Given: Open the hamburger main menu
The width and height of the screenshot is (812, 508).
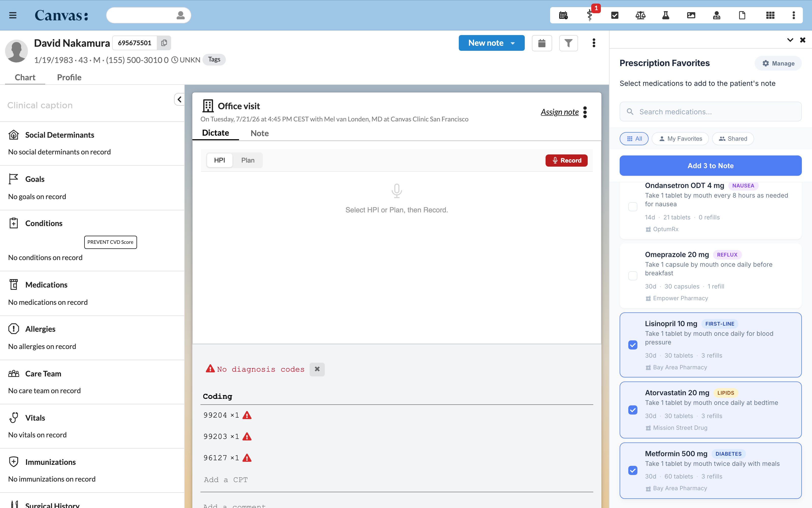Looking at the screenshot, I should coord(13,15).
